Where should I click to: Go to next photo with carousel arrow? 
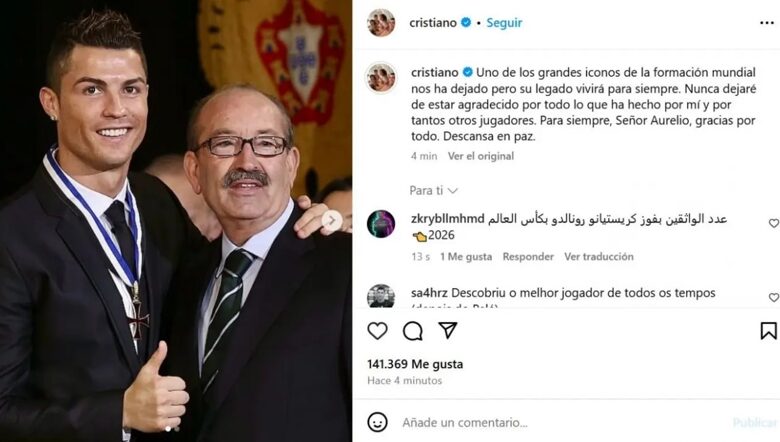[332, 220]
